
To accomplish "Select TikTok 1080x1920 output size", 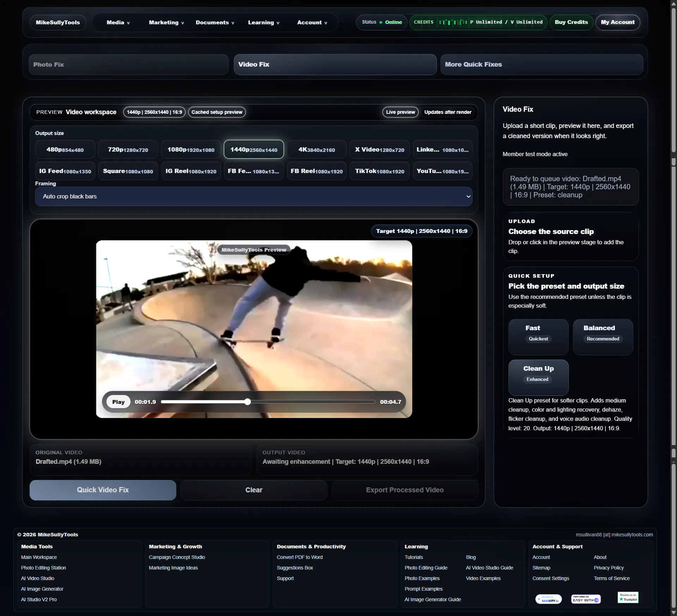I will (380, 171).
